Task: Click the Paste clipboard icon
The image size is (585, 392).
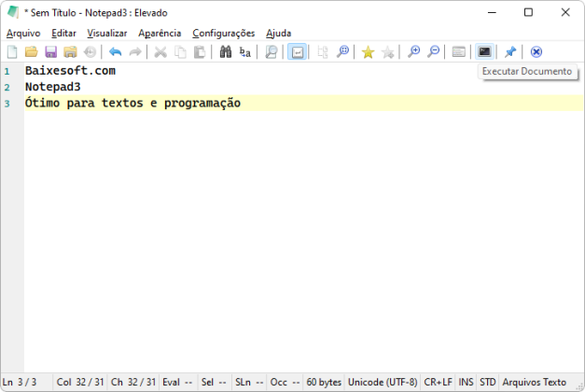Action: point(200,52)
